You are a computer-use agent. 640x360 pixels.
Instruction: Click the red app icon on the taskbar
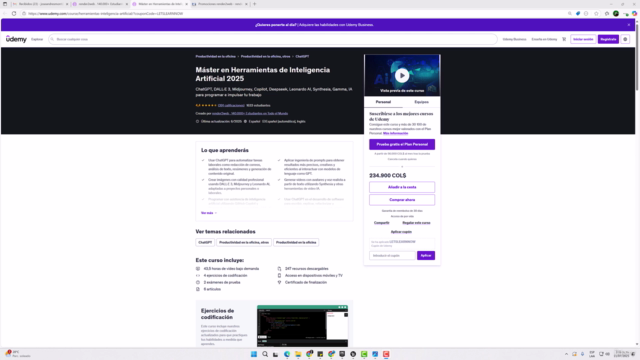click(x=386, y=354)
